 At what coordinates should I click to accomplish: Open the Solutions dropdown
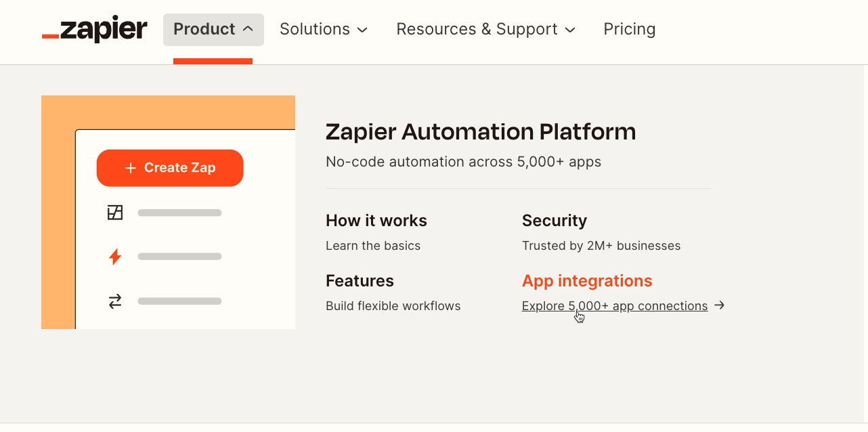pyautogui.click(x=324, y=30)
